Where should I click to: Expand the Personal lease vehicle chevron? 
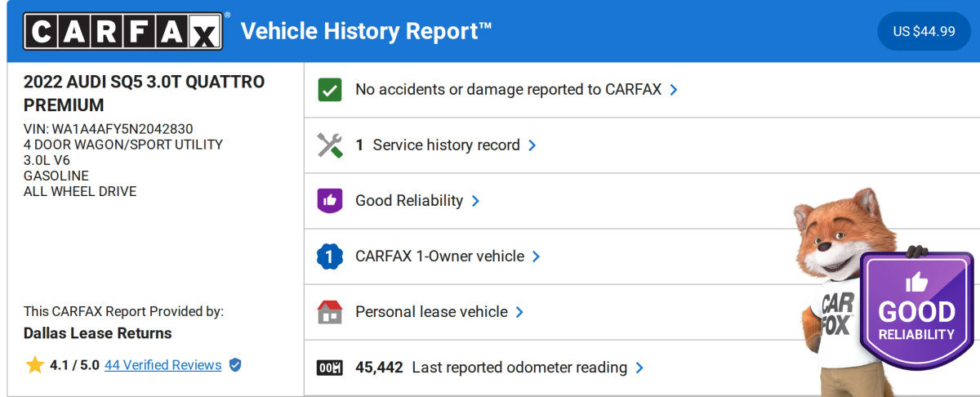(520, 312)
